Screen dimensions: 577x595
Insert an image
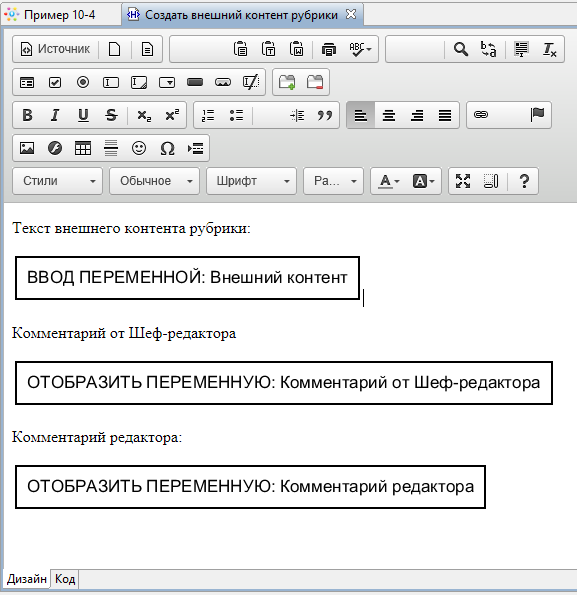coord(27,148)
